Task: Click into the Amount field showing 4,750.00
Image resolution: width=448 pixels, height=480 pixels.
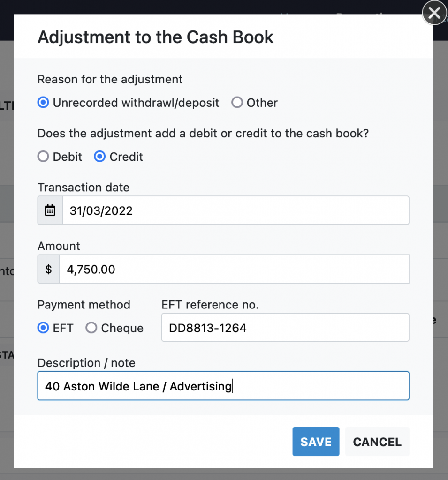Action: (x=234, y=269)
